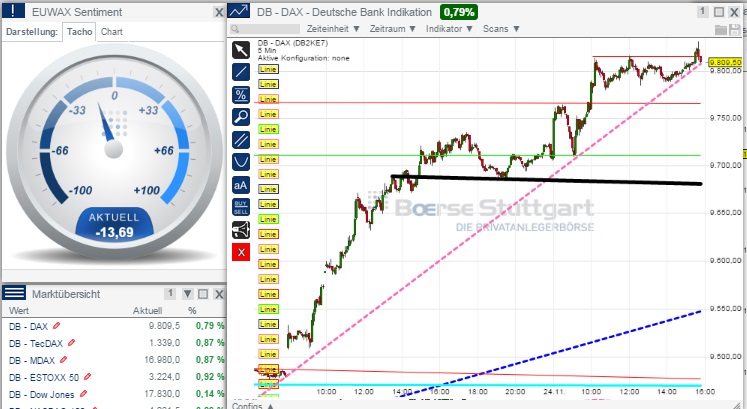Sort by the % column header
747x409 pixels.
[x=192, y=310]
